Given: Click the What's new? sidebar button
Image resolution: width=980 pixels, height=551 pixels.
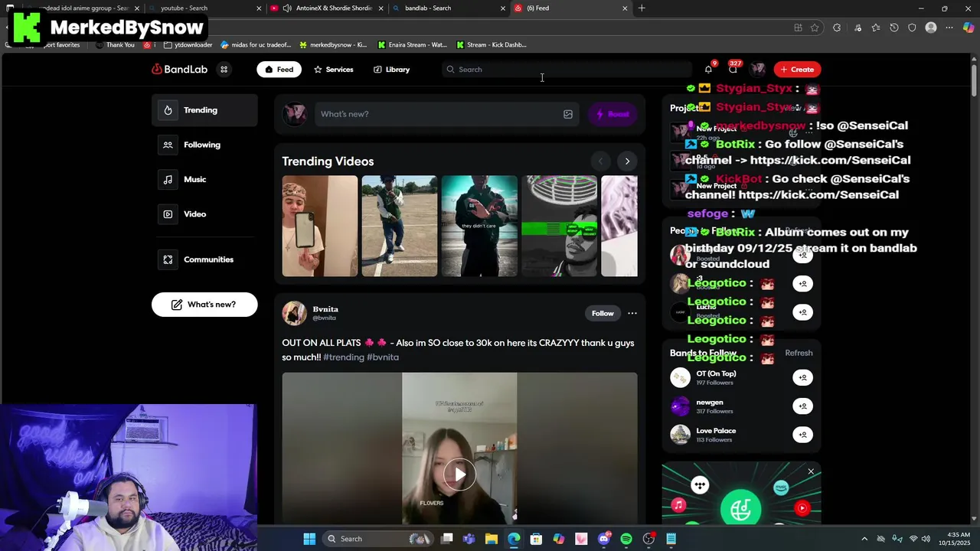Looking at the screenshot, I should coord(204,305).
